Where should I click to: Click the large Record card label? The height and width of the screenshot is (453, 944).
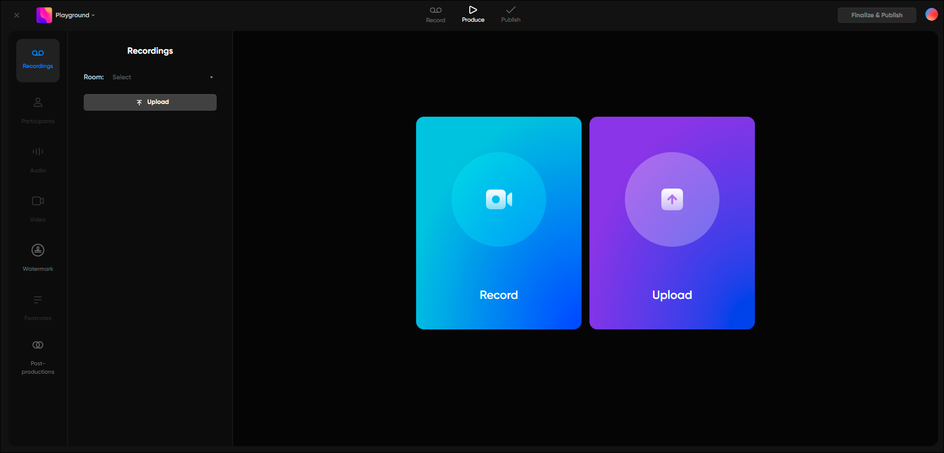pos(498,295)
